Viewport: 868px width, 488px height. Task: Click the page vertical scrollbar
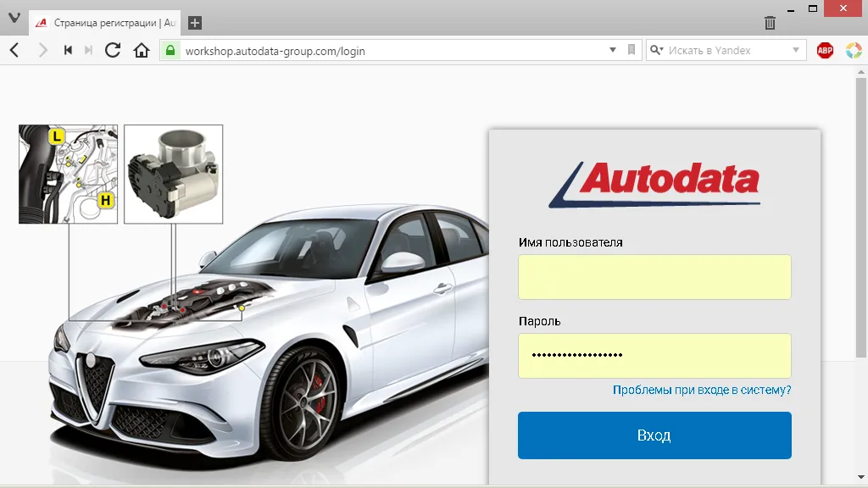[x=861, y=218]
